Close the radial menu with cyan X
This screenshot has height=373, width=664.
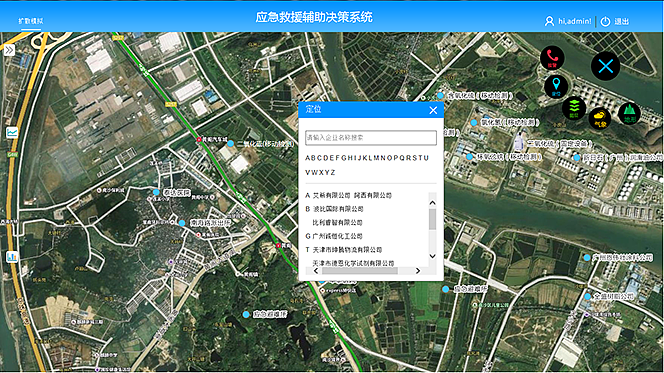click(606, 66)
